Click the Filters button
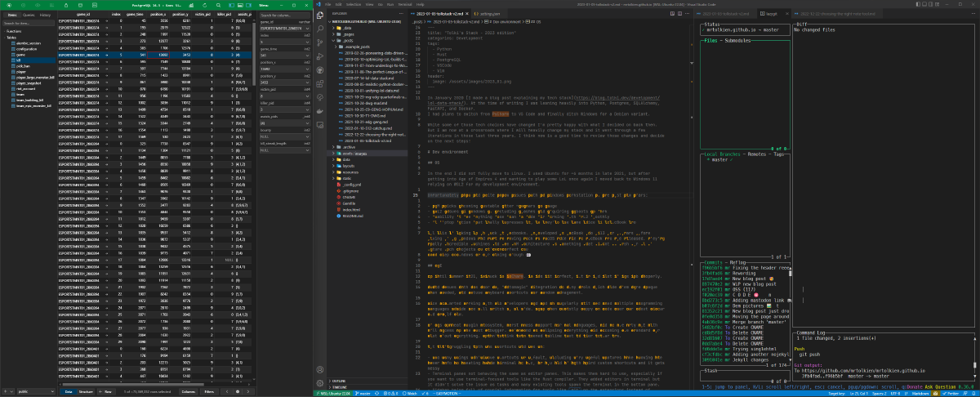Image resolution: width=980 pixels, height=397 pixels. tap(209, 391)
